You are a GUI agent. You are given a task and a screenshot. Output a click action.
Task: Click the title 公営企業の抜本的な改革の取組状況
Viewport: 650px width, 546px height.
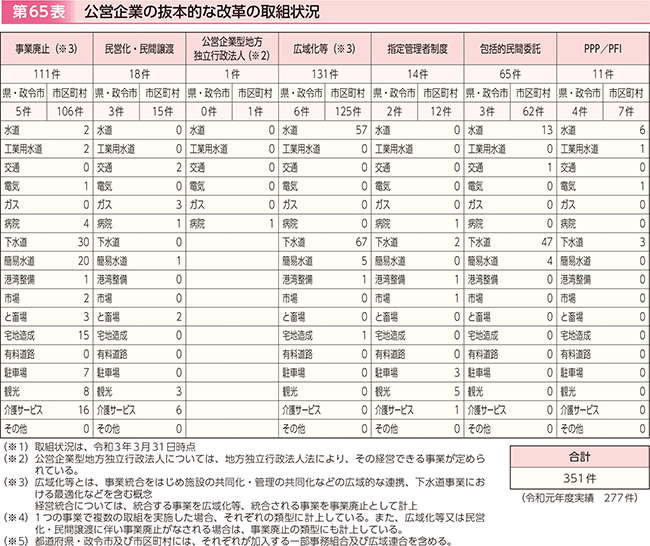[201, 12]
